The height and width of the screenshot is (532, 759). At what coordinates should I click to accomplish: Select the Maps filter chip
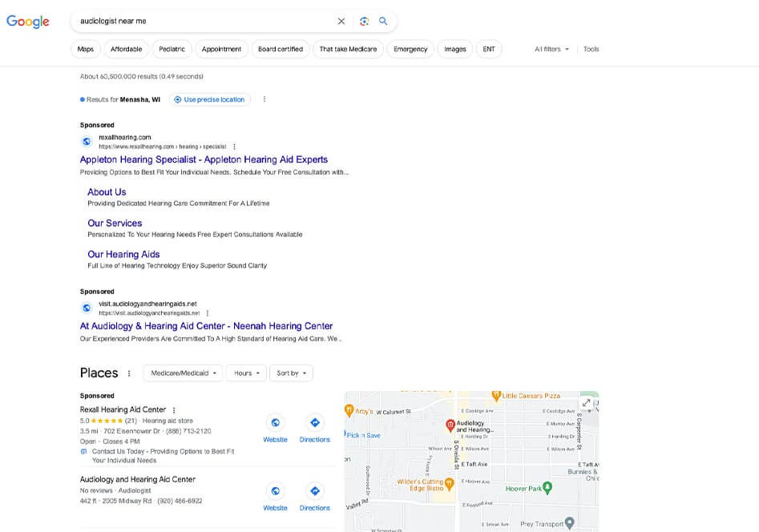(x=85, y=49)
